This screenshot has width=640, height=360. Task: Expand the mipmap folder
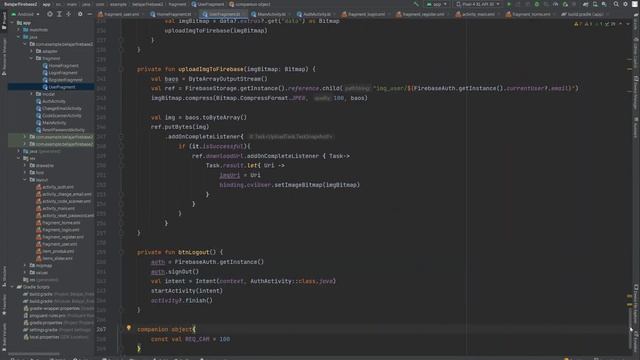pos(25,265)
